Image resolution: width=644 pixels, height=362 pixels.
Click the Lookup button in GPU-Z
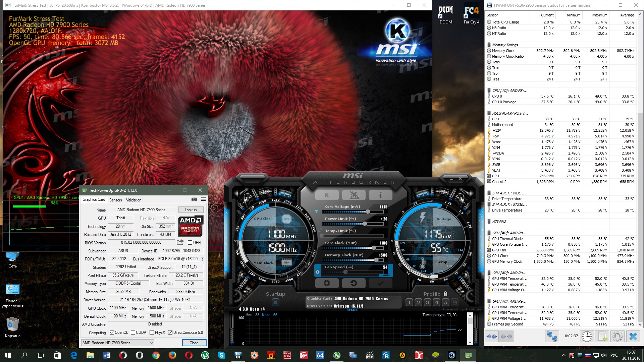(191, 210)
